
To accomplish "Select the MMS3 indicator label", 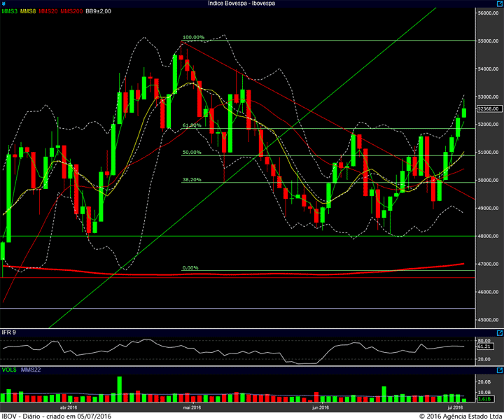I will 9,11.
